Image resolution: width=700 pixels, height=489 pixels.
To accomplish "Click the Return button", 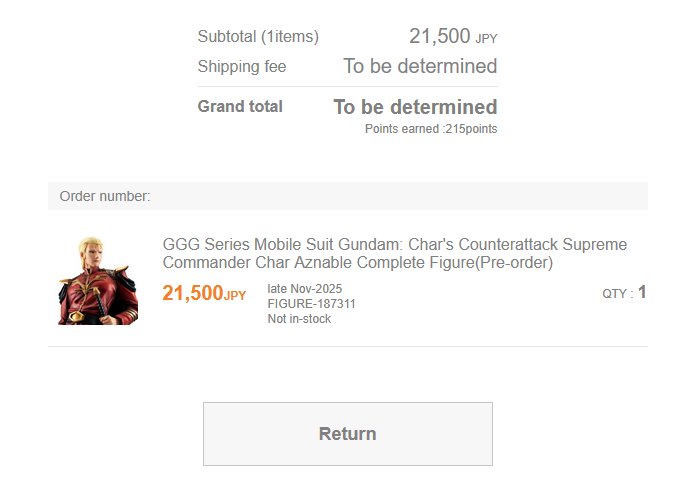I will pos(348,434).
